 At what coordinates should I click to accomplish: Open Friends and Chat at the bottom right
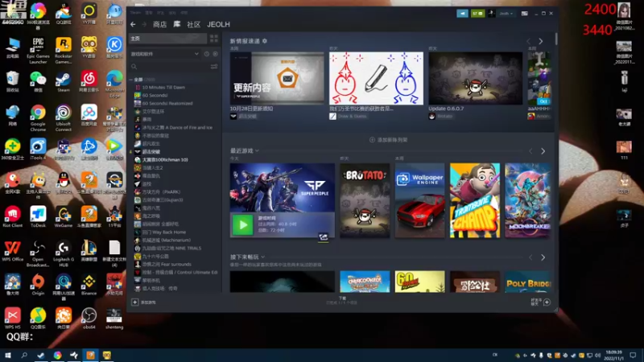[x=540, y=302]
